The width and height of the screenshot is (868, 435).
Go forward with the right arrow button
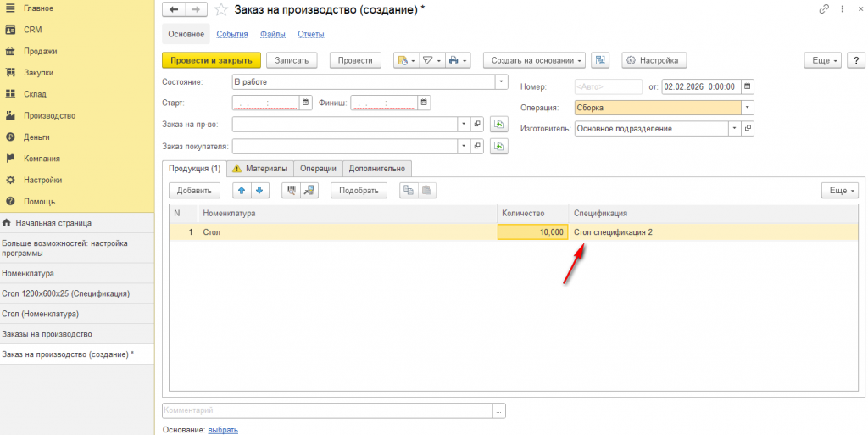pyautogui.click(x=196, y=9)
